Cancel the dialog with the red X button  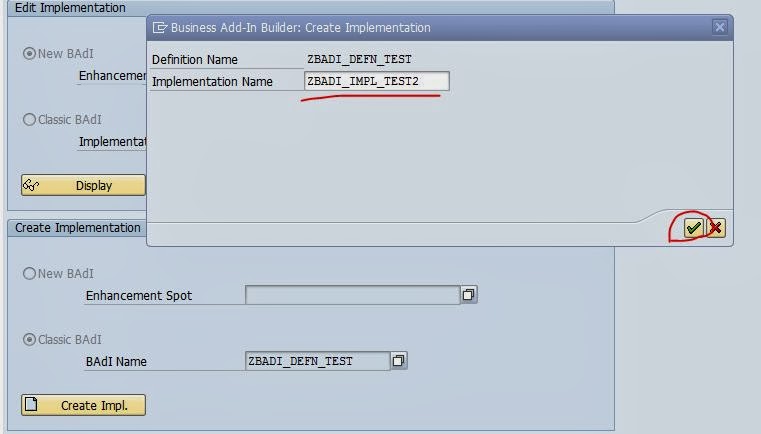(x=715, y=228)
